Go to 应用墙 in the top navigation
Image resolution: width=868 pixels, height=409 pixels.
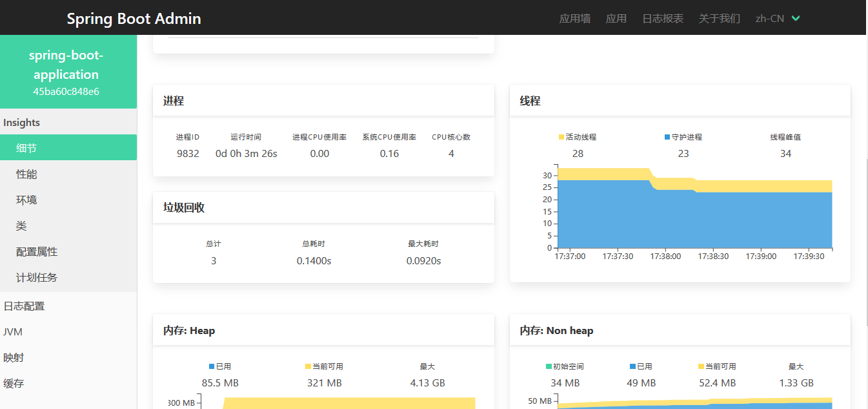point(575,19)
